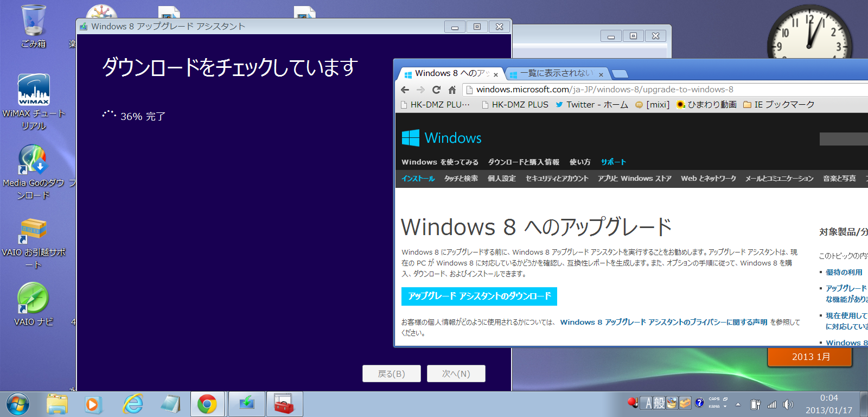Open the volume speaker tray icon
The height and width of the screenshot is (417, 868).
[x=788, y=405]
